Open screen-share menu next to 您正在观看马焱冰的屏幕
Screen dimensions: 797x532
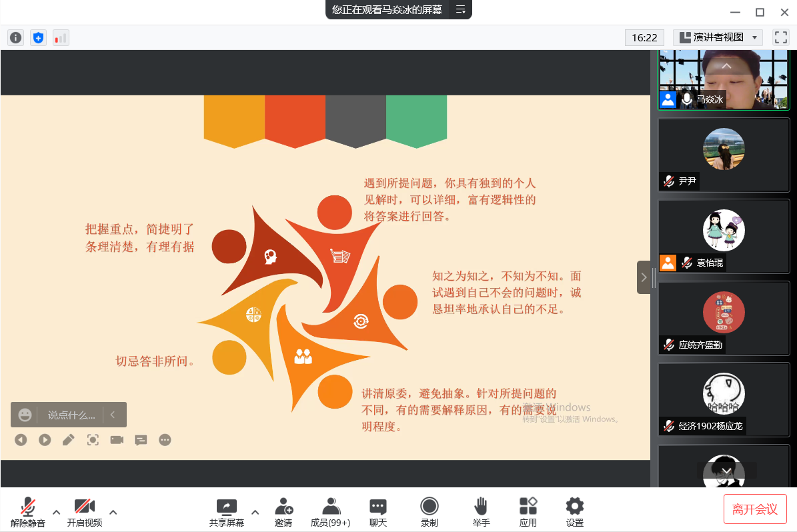(460, 9)
